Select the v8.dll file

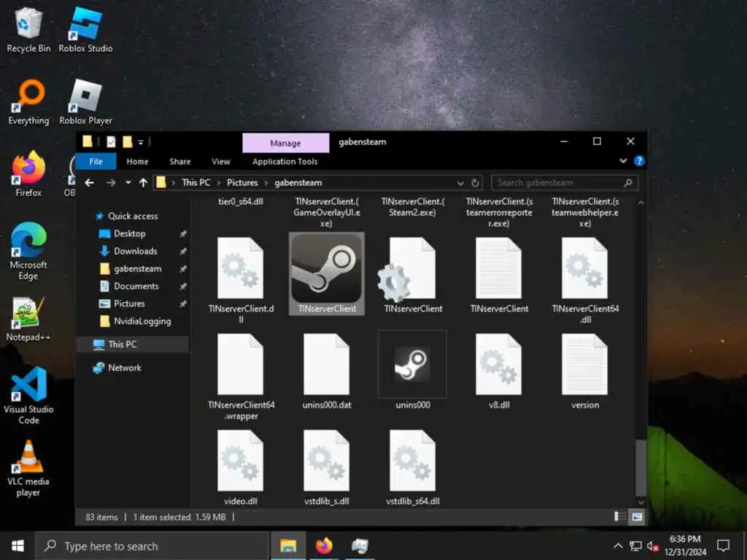point(499,371)
